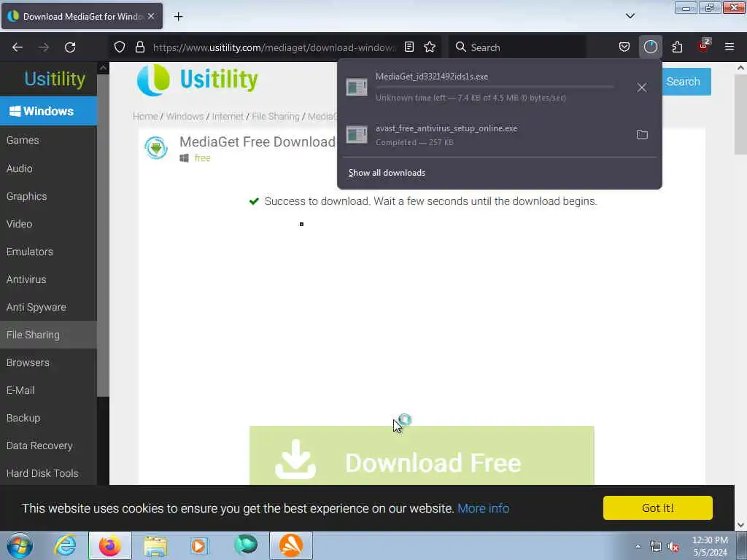Open the Hard Disk Tools category
This screenshot has width=747, height=560.
[x=48, y=472]
